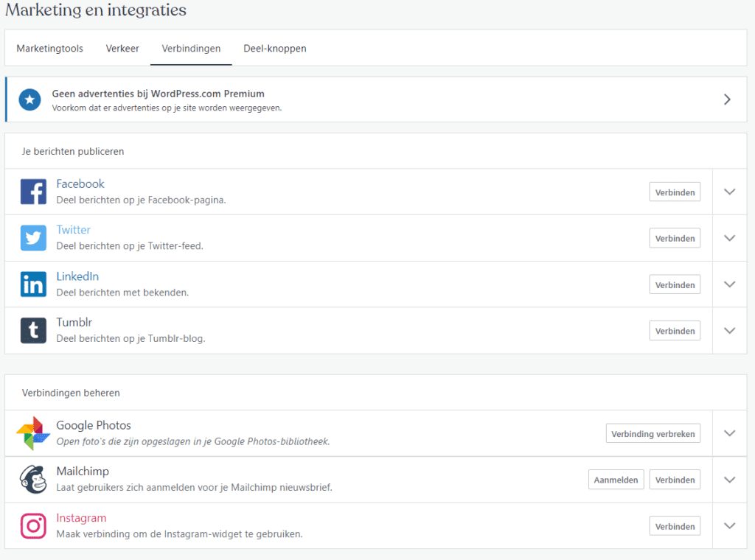Click the Instagram camera icon

[33, 525]
